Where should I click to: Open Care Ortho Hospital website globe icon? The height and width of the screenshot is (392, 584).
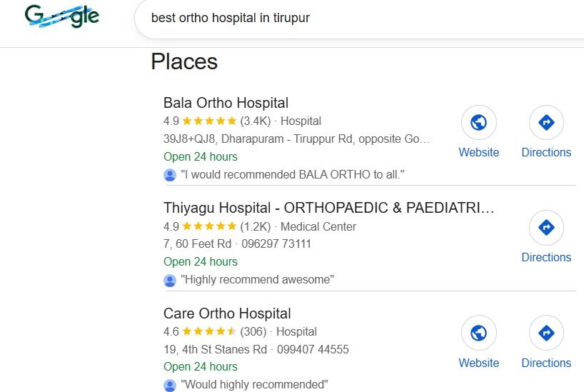click(479, 333)
